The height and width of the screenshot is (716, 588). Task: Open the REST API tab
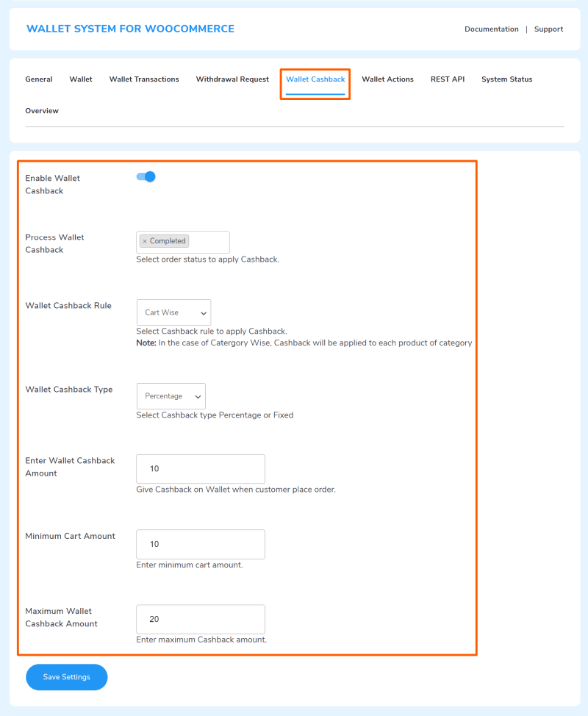[x=447, y=79]
